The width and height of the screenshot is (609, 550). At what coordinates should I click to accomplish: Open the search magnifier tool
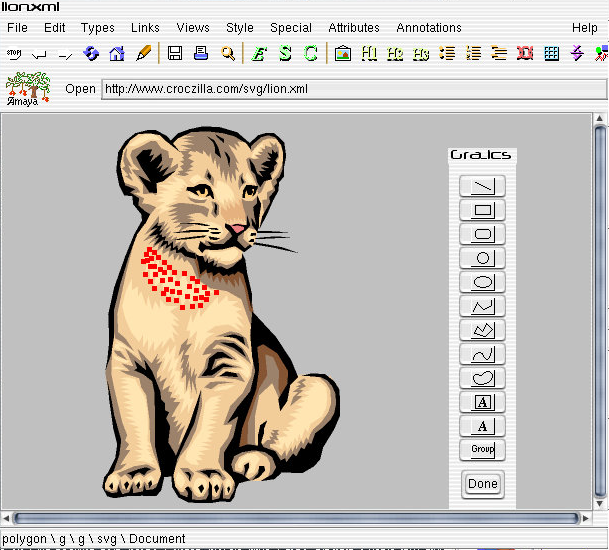click(228, 53)
